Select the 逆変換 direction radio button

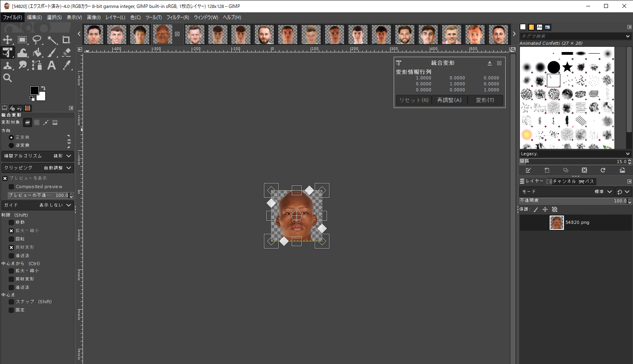pos(11,145)
